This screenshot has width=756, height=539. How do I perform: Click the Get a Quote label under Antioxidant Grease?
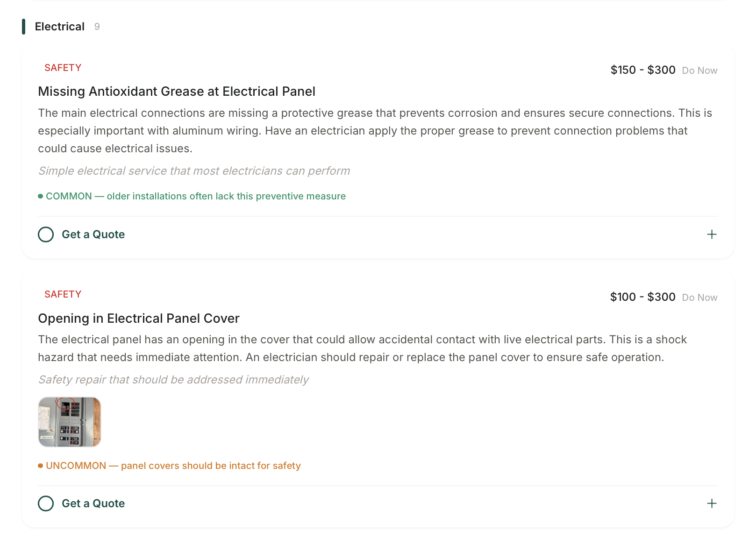(93, 234)
